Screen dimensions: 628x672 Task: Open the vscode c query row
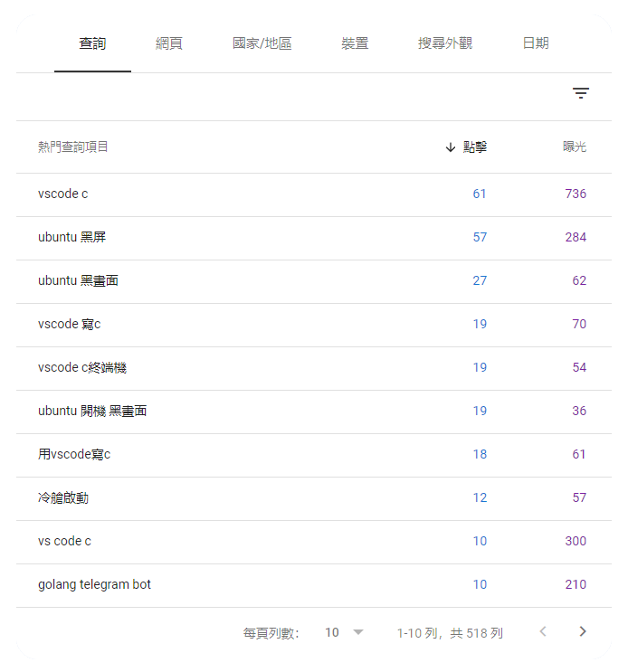coord(314,195)
